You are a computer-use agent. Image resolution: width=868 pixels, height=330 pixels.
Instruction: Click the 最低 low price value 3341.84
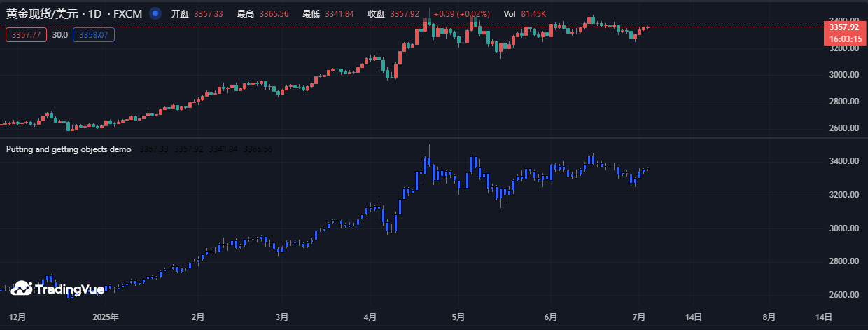pyautogui.click(x=339, y=14)
